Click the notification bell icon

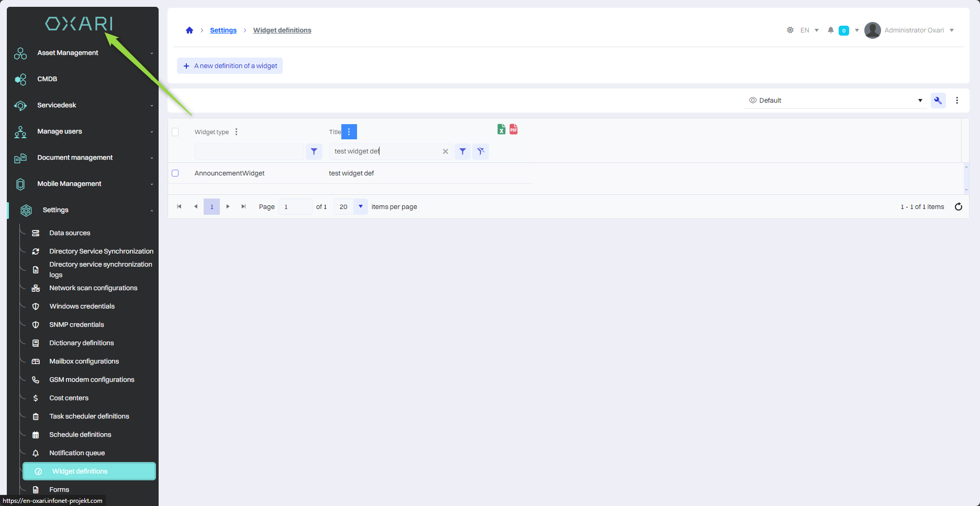coord(830,30)
